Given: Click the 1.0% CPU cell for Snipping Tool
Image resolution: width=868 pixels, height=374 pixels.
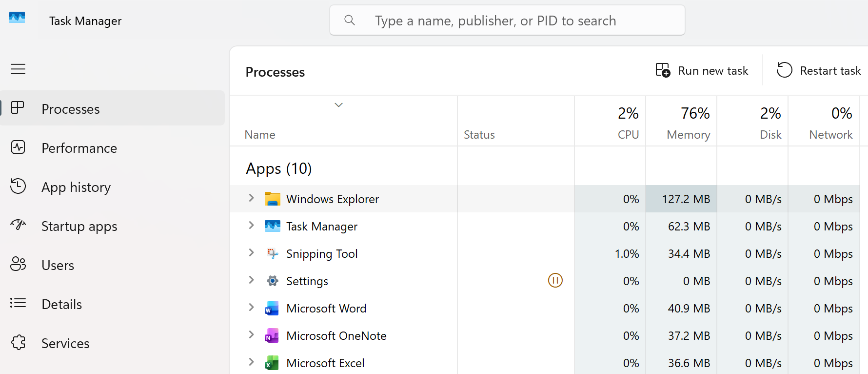Looking at the screenshot, I should pyautogui.click(x=610, y=253).
